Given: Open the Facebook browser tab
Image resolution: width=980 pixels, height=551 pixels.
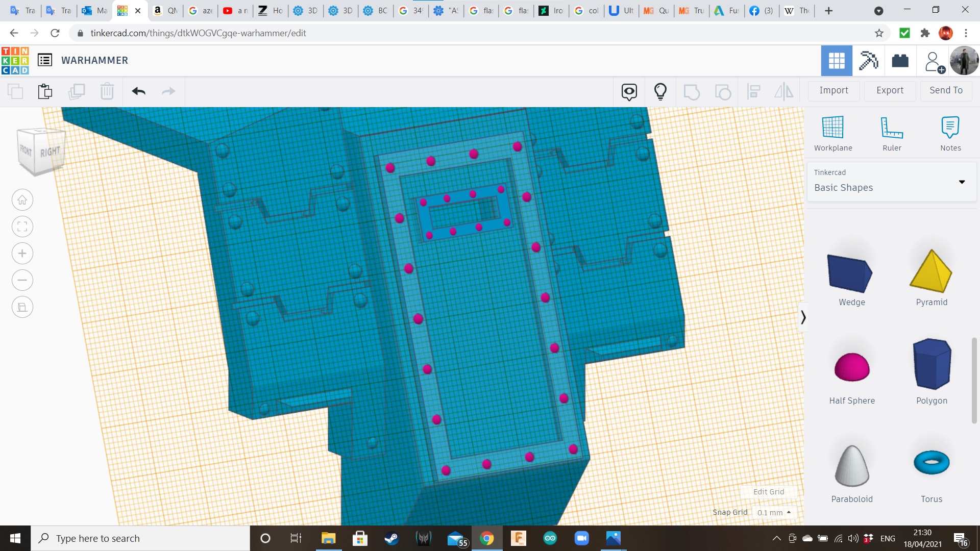Looking at the screenshot, I should (x=761, y=10).
